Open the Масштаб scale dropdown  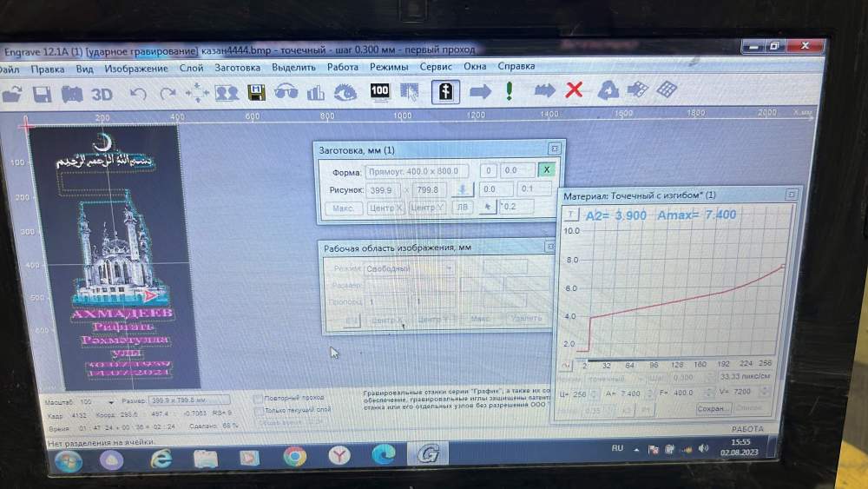[110, 403]
